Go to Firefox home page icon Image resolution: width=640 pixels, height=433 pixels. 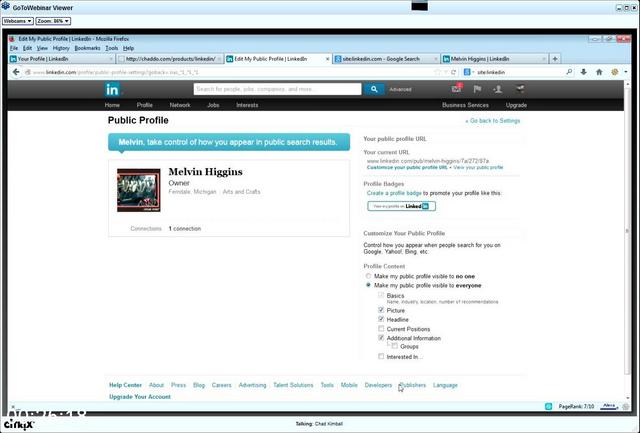[599, 72]
